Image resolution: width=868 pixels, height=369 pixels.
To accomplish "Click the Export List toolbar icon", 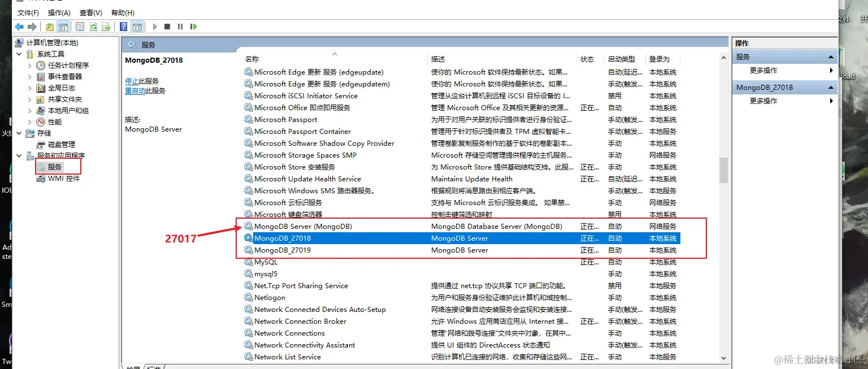I will pyautogui.click(x=106, y=27).
